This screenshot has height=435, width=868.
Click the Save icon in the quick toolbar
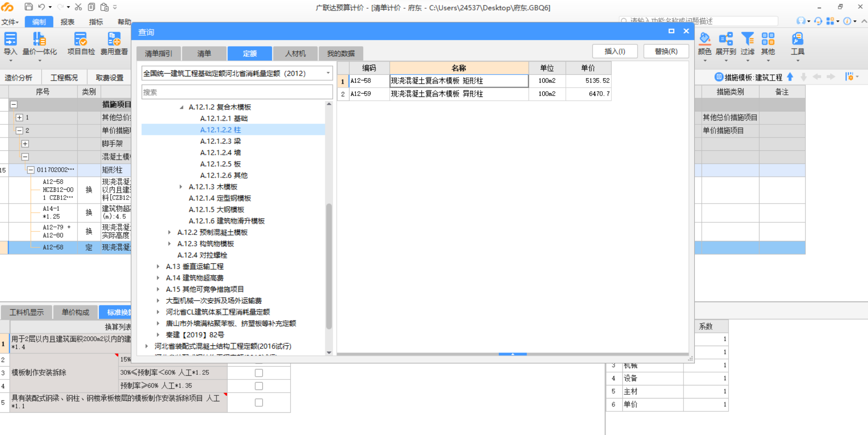pos(28,7)
